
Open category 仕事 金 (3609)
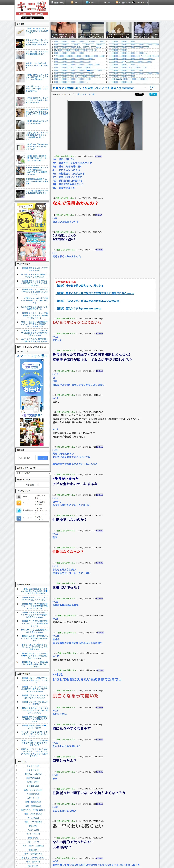[x=33, y=862]
